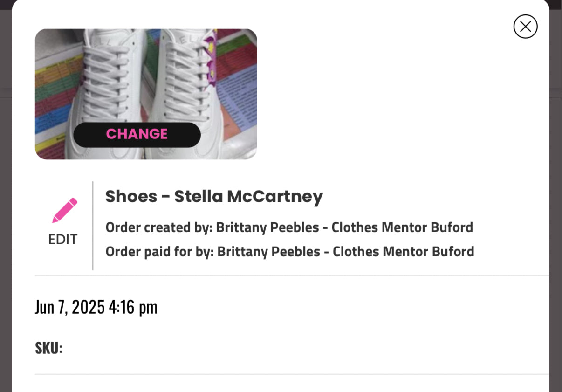The image size is (562, 392).
Task: Click vertical divider beside the EDIT control
Action: (93, 226)
